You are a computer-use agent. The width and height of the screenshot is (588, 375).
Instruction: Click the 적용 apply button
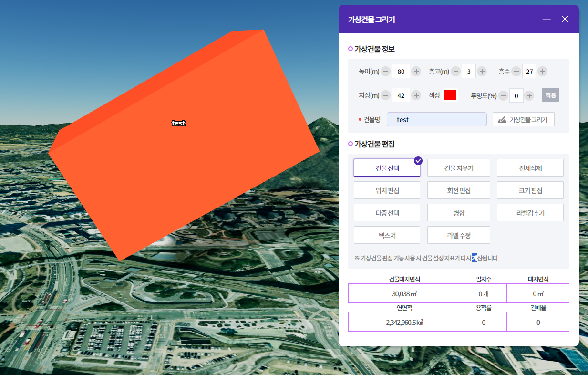[x=551, y=95]
